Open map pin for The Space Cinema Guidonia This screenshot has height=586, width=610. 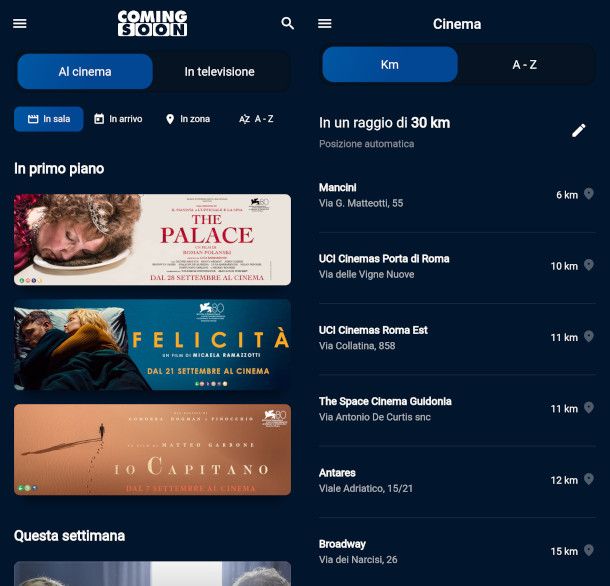[x=589, y=407]
